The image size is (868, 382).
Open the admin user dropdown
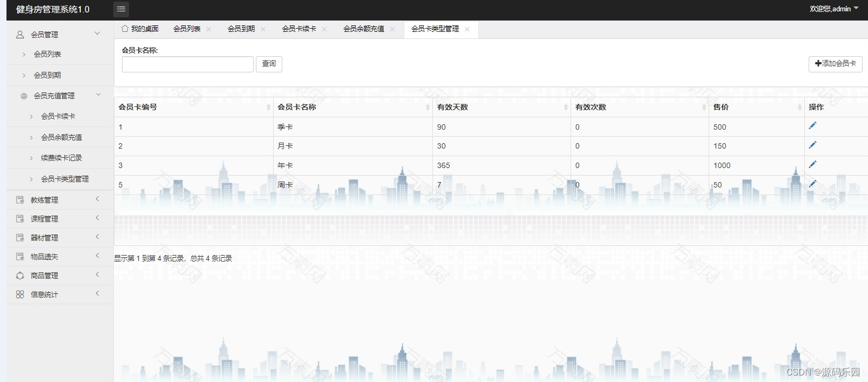pyautogui.click(x=834, y=9)
